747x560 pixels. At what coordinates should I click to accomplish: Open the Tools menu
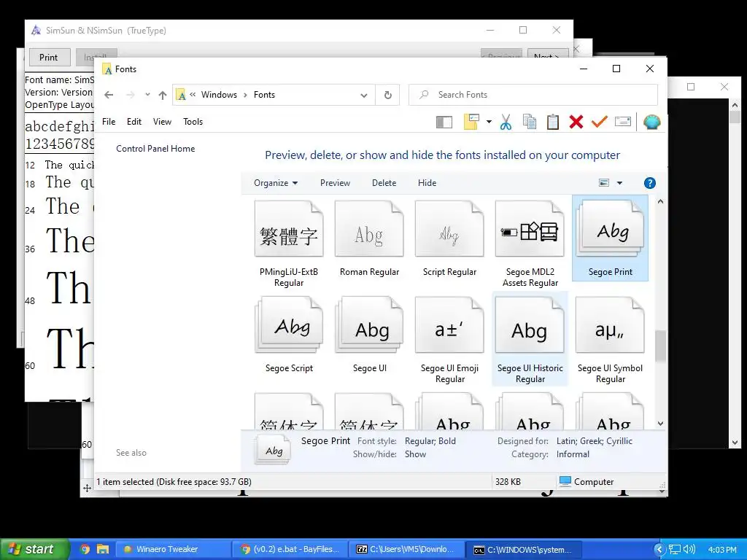(x=193, y=122)
